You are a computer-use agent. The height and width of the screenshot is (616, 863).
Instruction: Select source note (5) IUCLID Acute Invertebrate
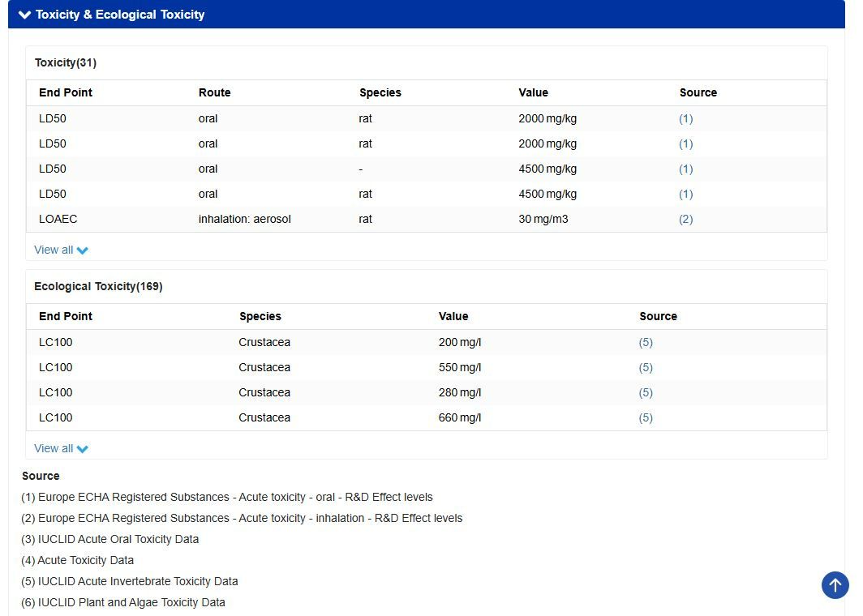coord(129,581)
